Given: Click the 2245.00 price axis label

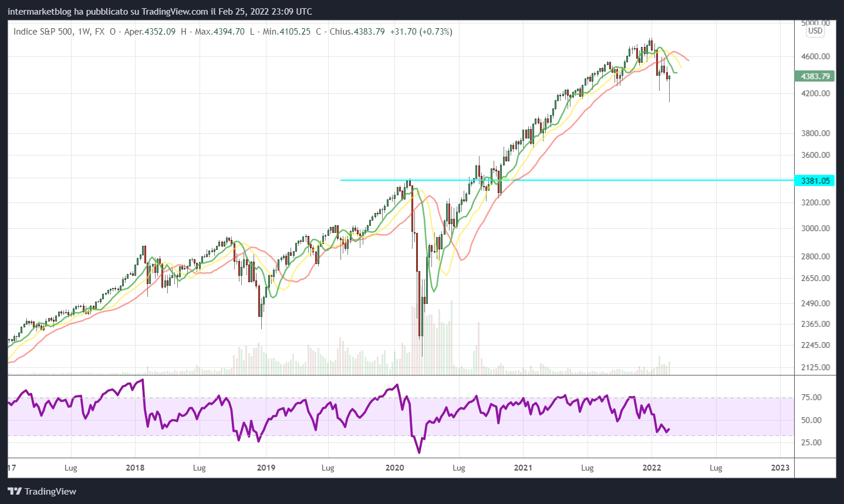Looking at the screenshot, I should point(815,345).
